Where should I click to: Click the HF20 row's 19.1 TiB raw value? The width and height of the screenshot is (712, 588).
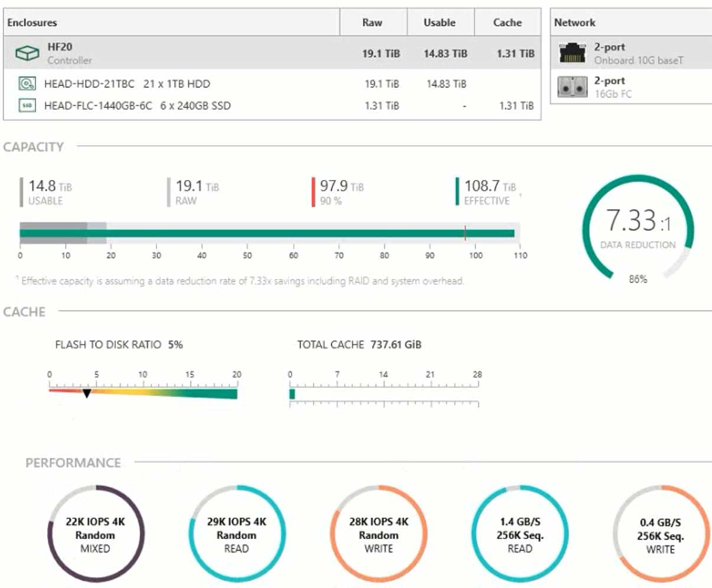point(381,53)
